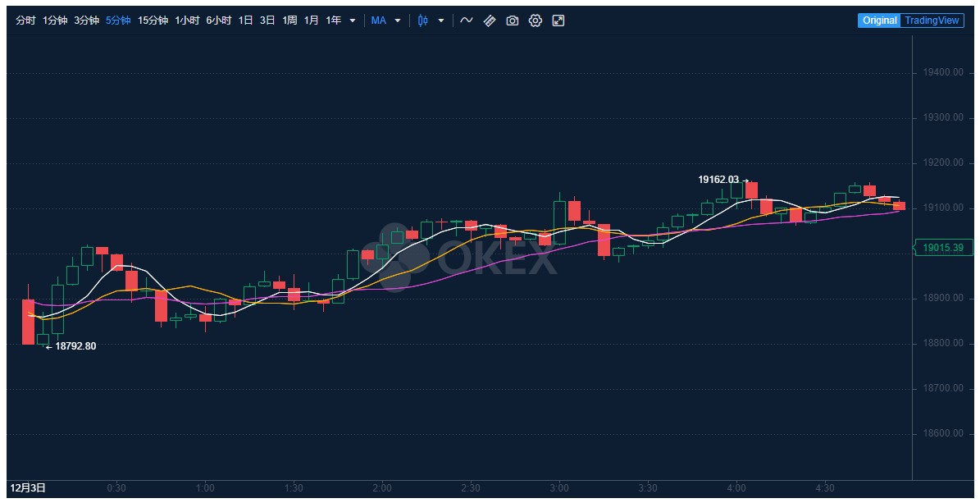Click the 4:30 time axis label

point(825,488)
